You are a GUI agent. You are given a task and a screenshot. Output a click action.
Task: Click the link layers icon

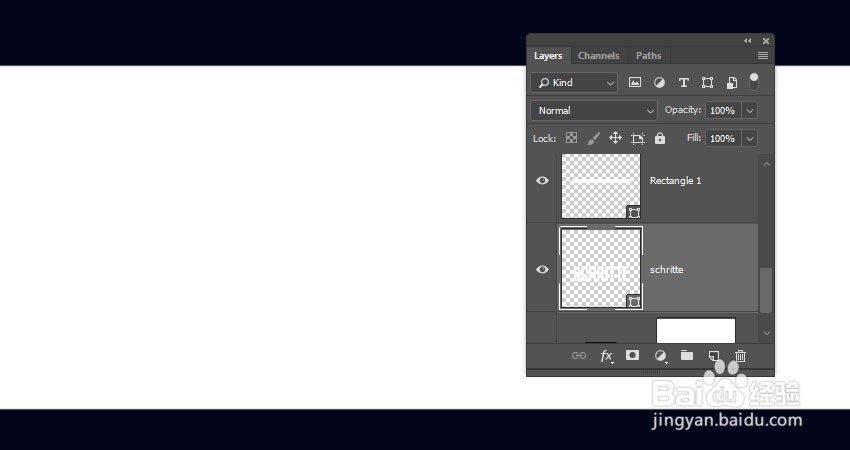click(x=579, y=356)
